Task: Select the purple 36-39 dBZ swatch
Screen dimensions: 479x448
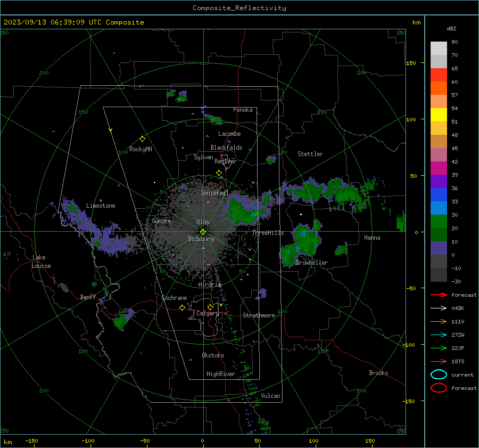Action: coord(439,181)
